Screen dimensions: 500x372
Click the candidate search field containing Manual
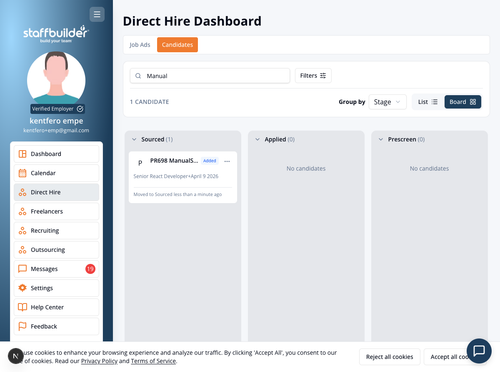pyautogui.click(x=210, y=76)
